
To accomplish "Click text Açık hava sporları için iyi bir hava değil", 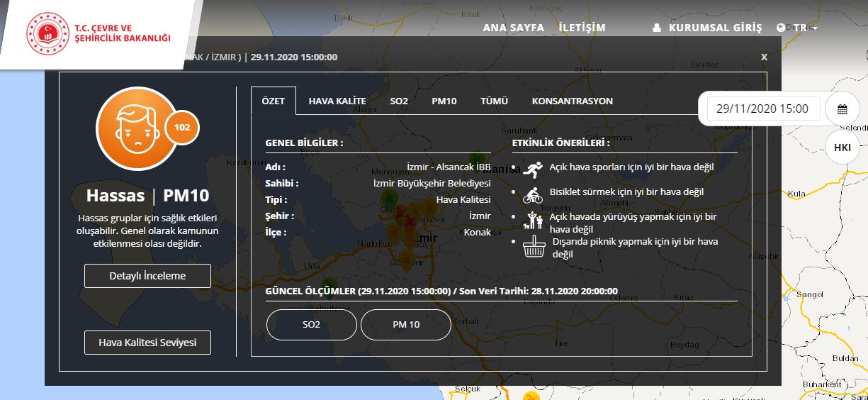I will [x=631, y=167].
